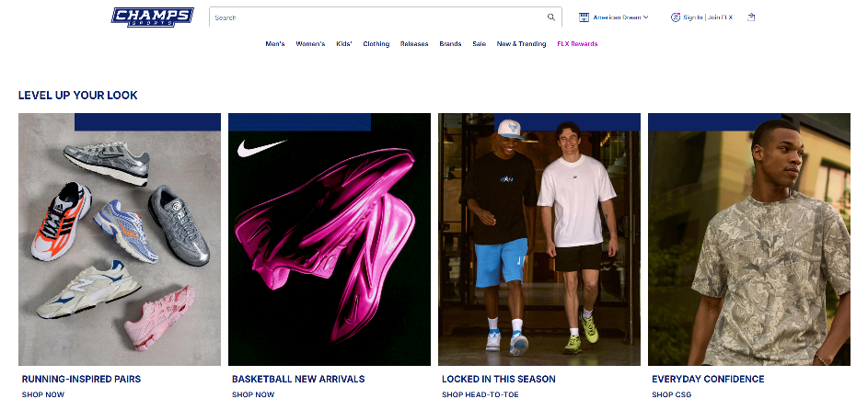868x399 pixels.
Task: Open the pink Nike basketball shoe image
Action: (x=330, y=239)
